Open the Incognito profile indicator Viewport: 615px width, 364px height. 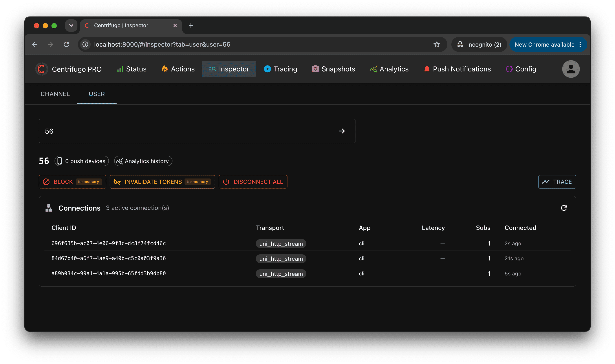[479, 44]
